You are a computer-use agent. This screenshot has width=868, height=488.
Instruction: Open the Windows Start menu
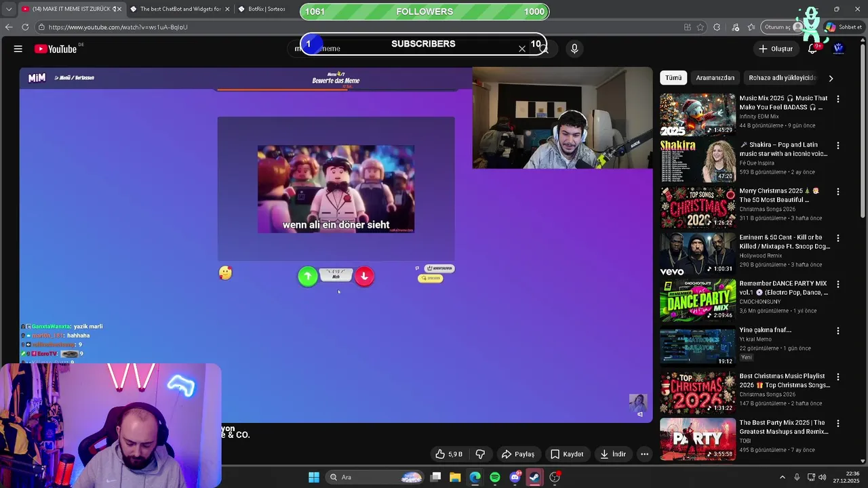[314, 477]
